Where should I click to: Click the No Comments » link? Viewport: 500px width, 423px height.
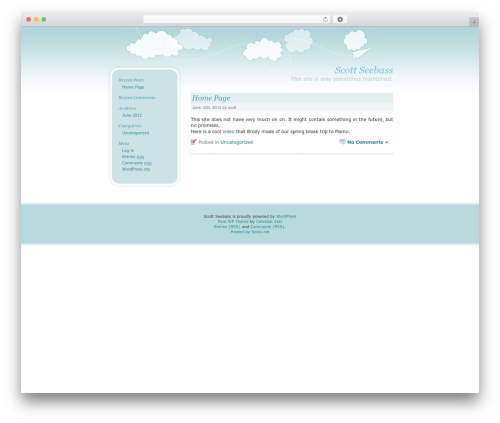368,142
